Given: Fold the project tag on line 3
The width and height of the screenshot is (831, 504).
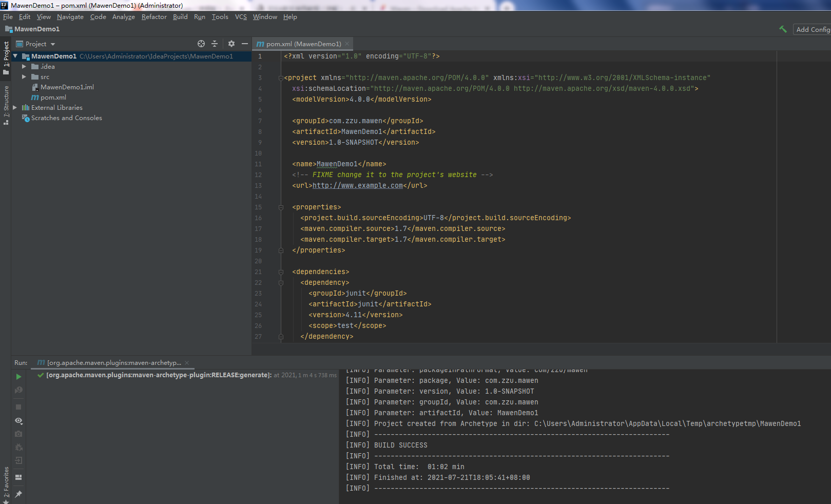Looking at the screenshot, I should [281, 78].
